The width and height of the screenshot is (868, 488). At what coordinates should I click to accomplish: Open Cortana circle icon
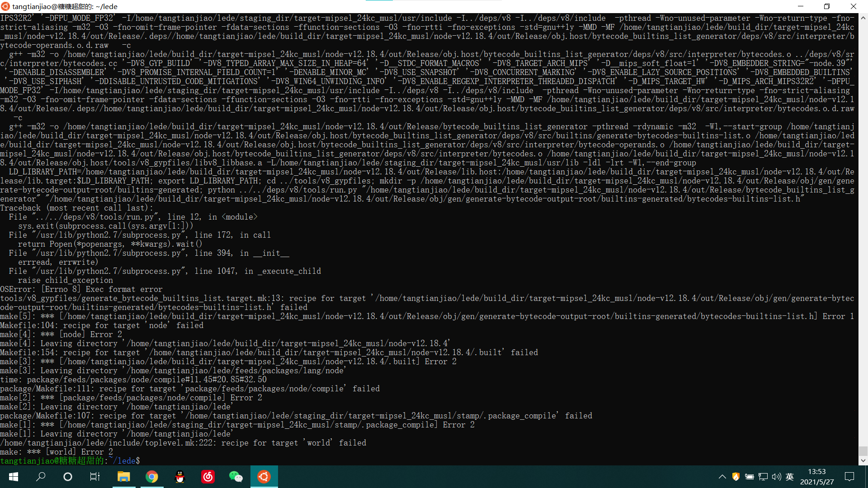click(x=68, y=477)
